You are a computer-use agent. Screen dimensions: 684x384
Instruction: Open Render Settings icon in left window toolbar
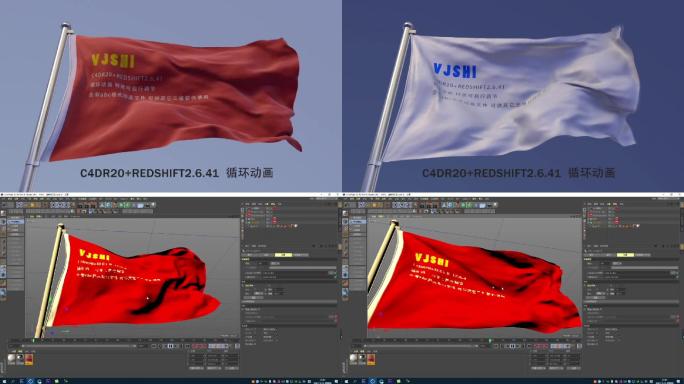coord(94,205)
